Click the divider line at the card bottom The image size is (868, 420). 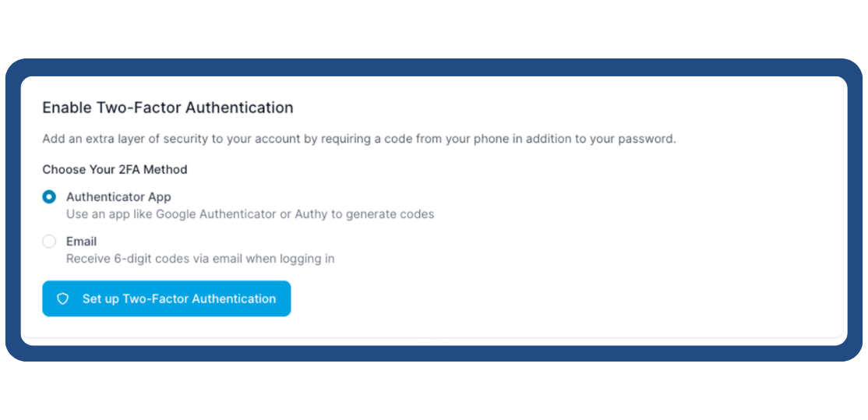click(433, 338)
